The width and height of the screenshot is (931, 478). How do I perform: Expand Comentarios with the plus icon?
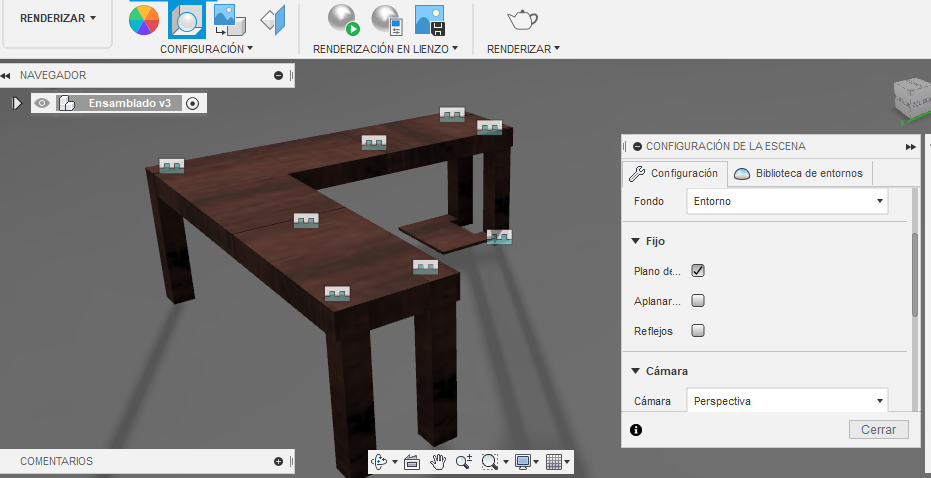coord(278,461)
